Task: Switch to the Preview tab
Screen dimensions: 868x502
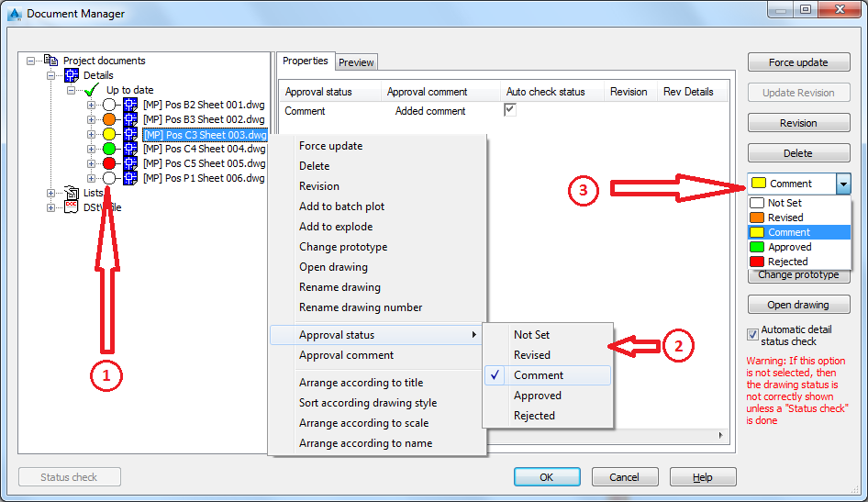Action: 356,62
